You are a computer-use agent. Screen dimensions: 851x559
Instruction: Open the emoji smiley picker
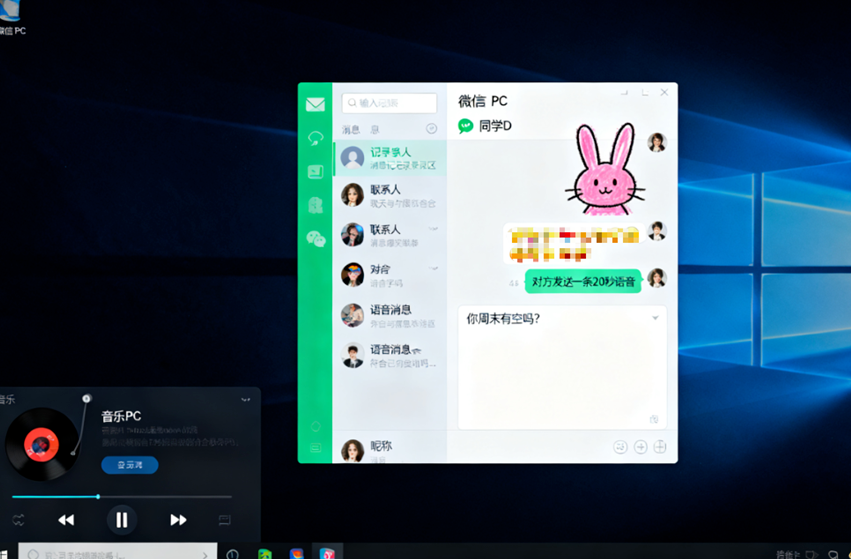pyautogui.click(x=620, y=447)
